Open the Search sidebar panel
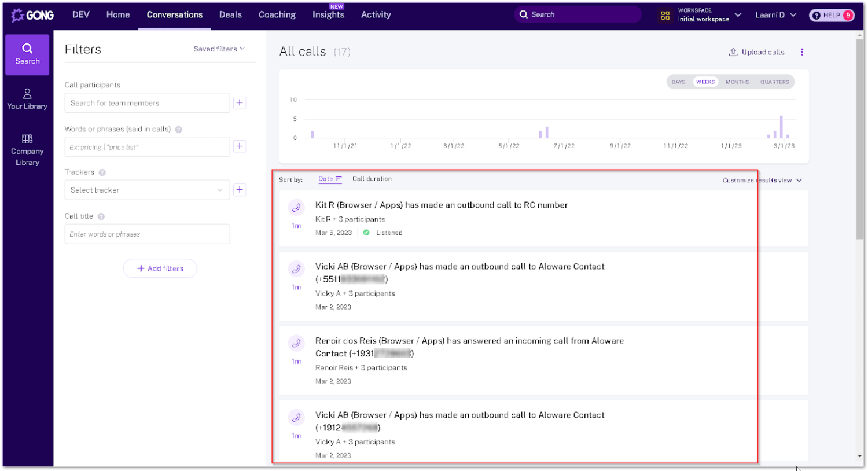Screen dimensions: 868x471 [27, 54]
